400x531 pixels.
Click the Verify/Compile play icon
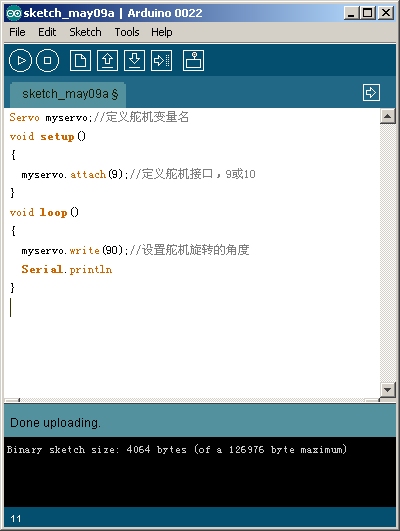20,61
